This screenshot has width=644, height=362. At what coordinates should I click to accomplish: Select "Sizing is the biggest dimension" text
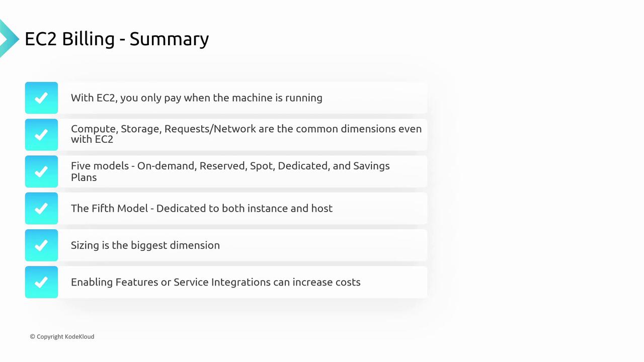point(145,245)
